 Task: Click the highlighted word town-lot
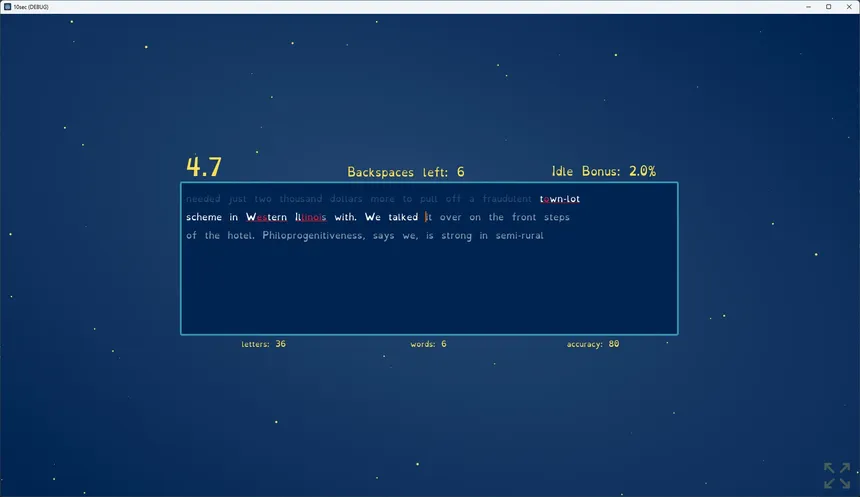point(559,199)
